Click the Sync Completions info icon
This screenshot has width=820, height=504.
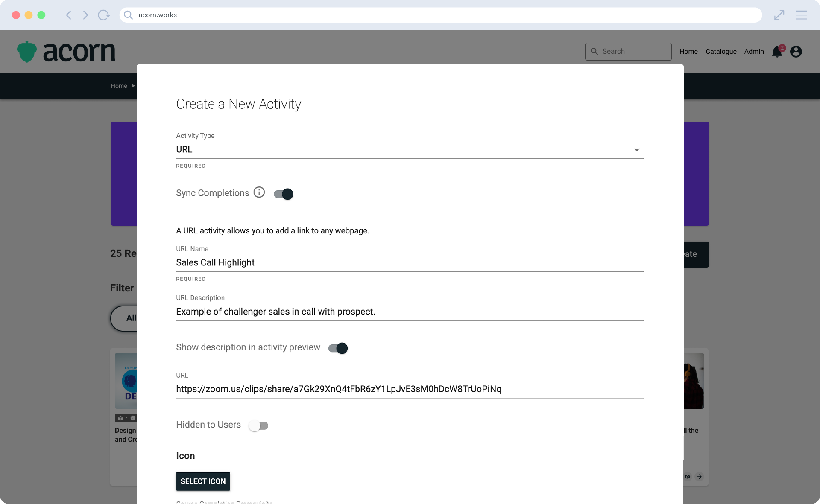tap(259, 192)
